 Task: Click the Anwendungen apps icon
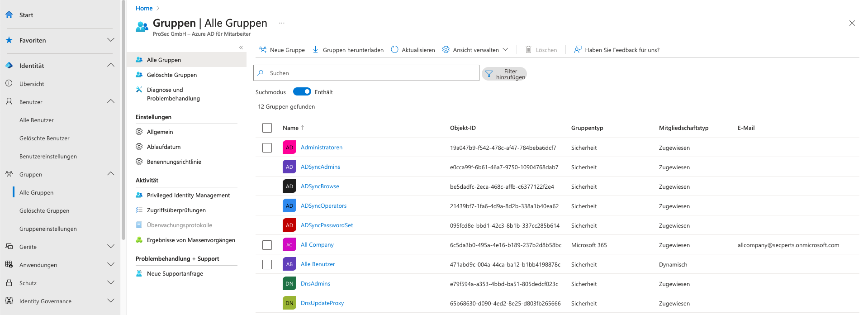point(9,264)
